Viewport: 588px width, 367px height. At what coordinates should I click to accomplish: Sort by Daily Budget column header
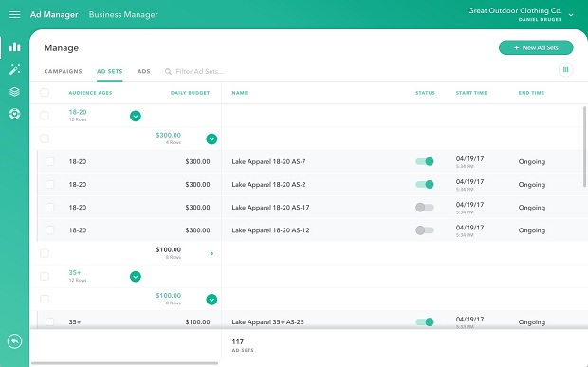[190, 93]
